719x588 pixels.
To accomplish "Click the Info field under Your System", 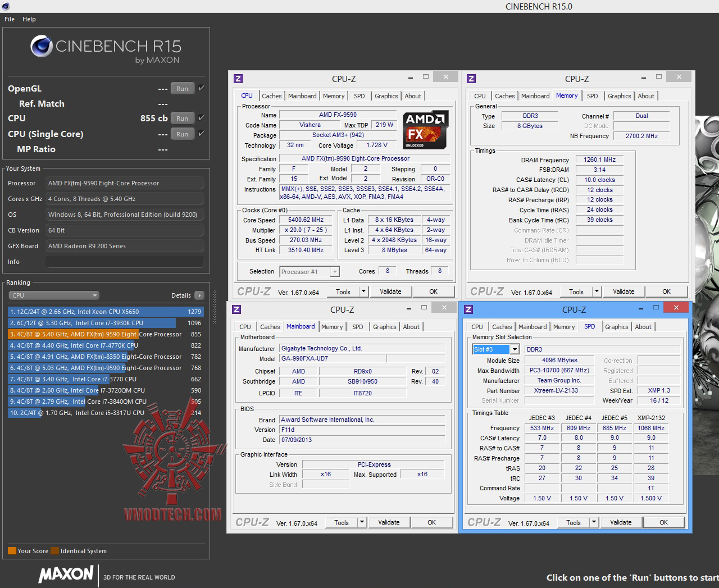I will tap(125, 262).
